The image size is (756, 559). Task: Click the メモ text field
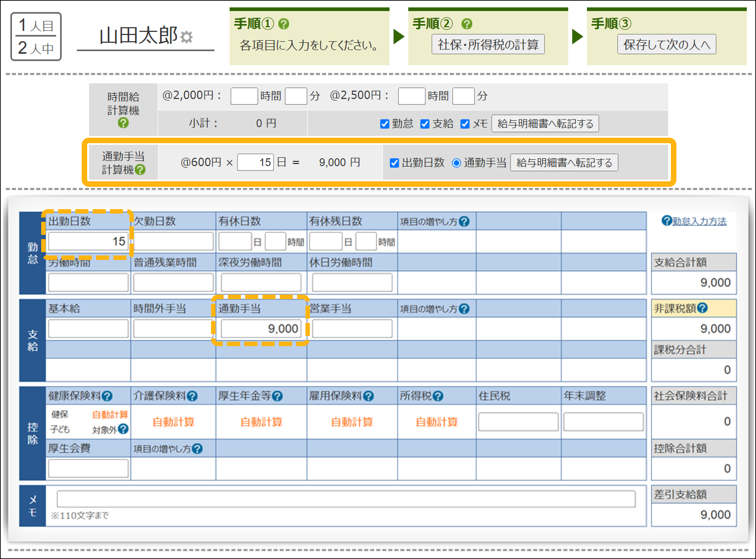346,499
